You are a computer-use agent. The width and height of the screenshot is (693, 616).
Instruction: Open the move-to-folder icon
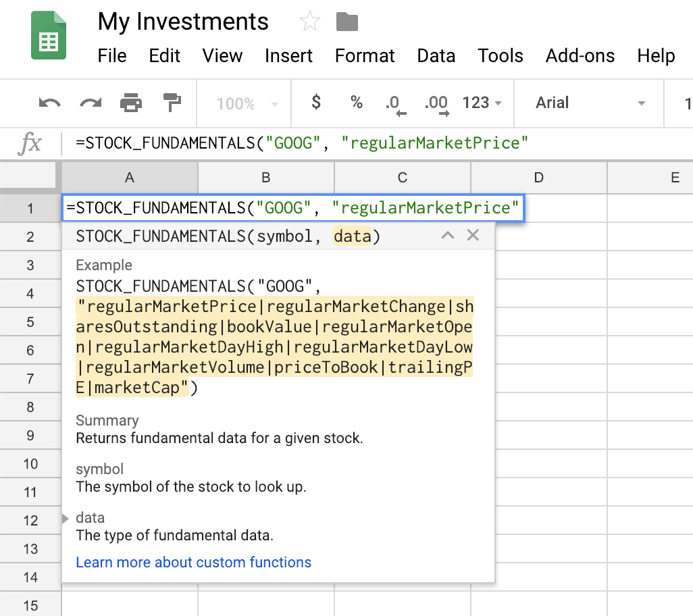click(x=347, y=22)
